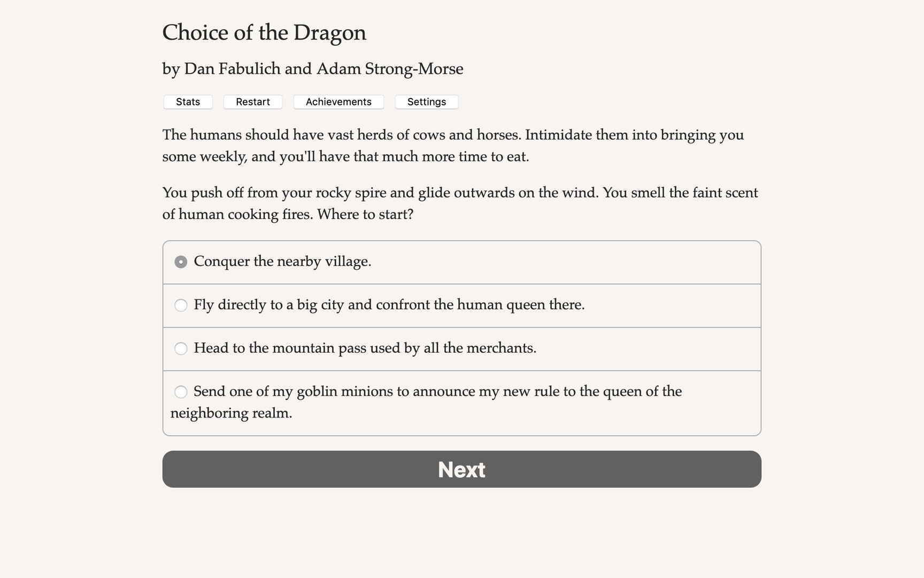The width and height of the screenshot is (924, 578).
Task: Click the "Fly directly to a big city" radio circle
Action: coord(181,305)
